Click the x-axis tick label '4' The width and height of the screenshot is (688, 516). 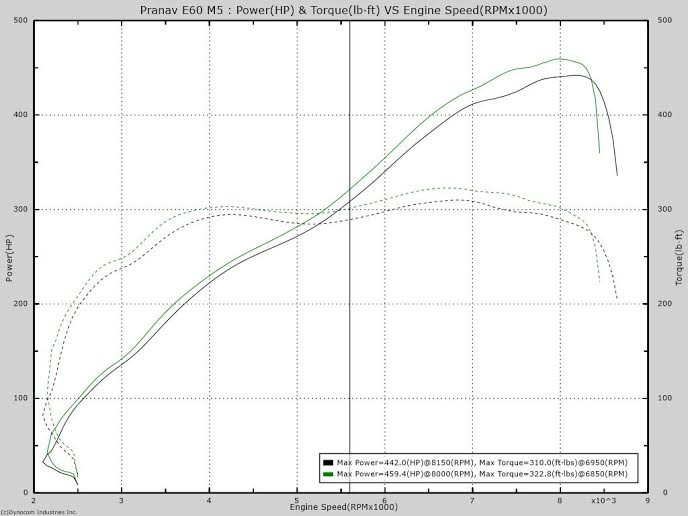tap(209, 500)
